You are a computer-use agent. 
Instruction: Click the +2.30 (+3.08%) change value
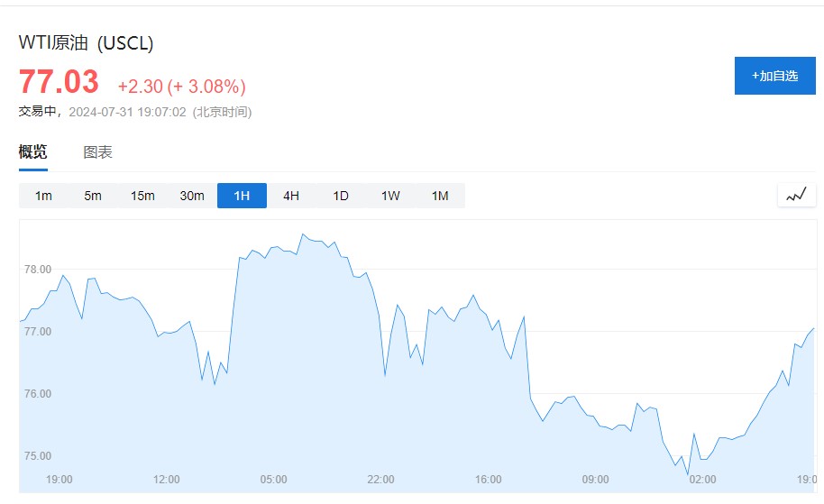coord(181,87)
